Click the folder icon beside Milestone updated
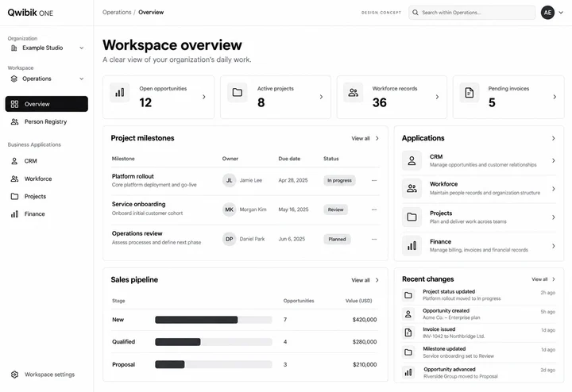The image size is (572, 392). click(408, 352)
